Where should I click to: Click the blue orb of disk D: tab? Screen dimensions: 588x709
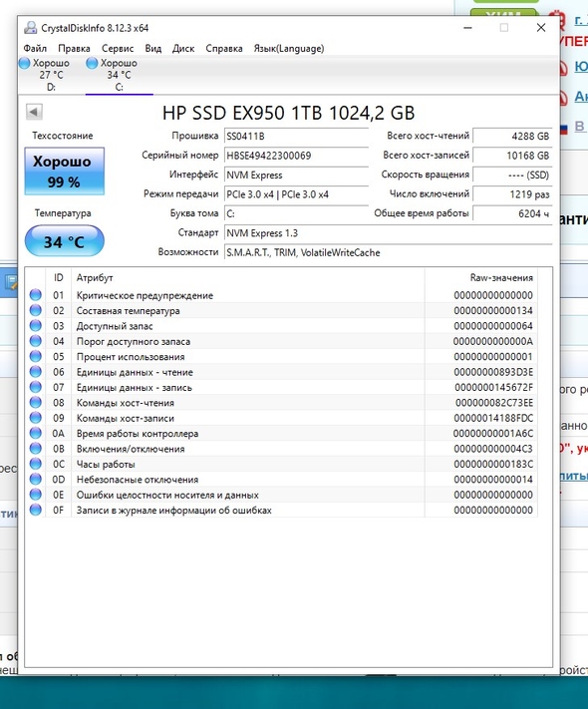[x=24, y=63]
